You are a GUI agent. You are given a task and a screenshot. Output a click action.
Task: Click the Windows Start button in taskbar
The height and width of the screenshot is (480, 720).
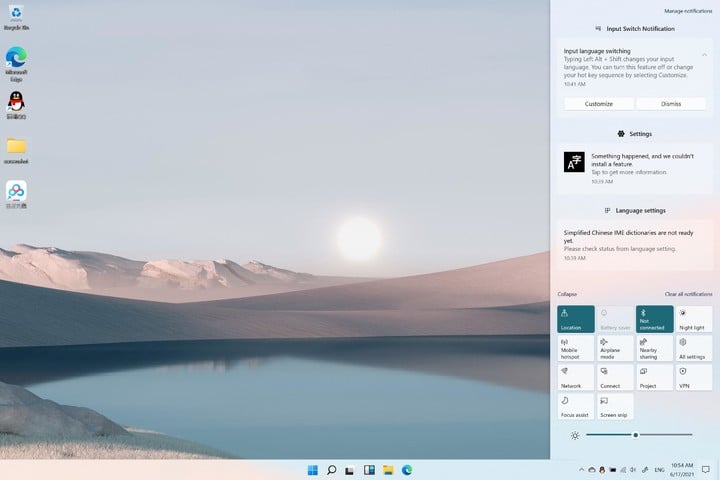312,469
